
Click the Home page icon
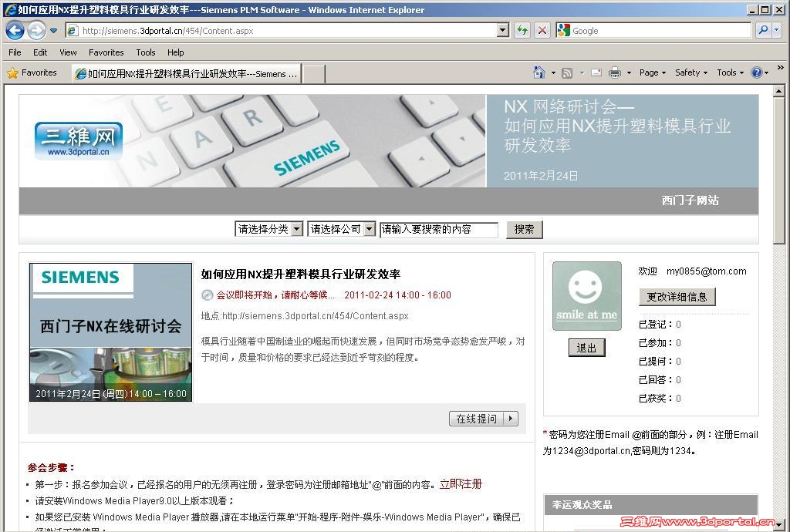(539, 72)
